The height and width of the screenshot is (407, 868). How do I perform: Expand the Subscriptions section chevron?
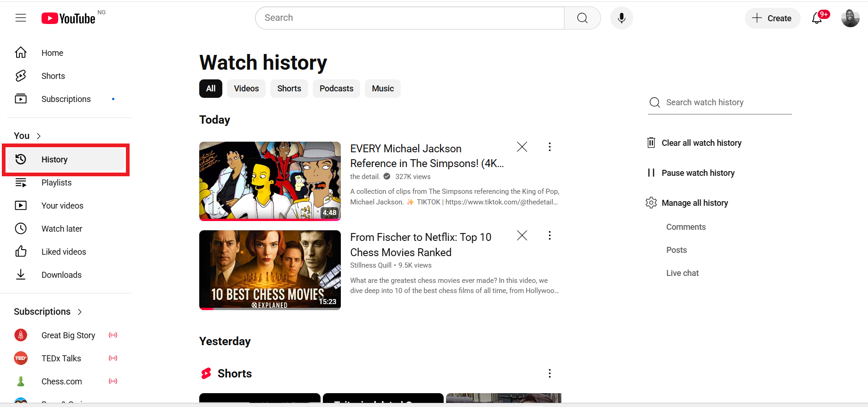[x=80, y=312]
